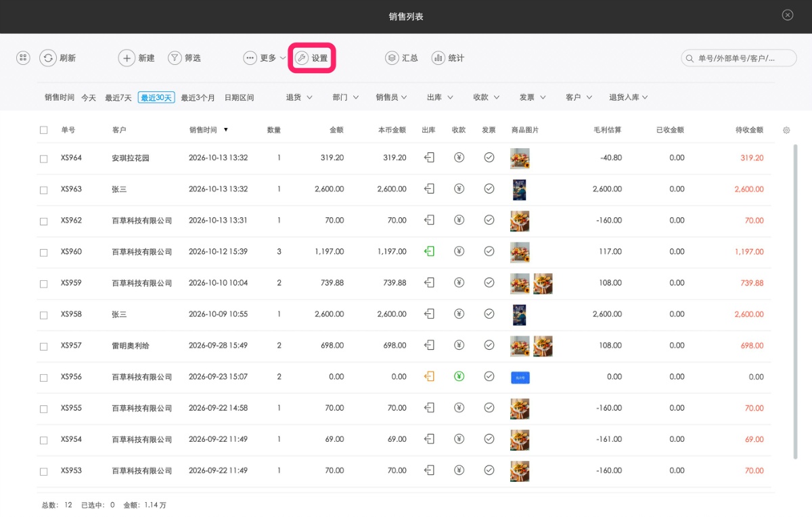Screen dimensions: 812x517
Task: Click the 收款 yen icon for XS964
Action: (459, 158)
